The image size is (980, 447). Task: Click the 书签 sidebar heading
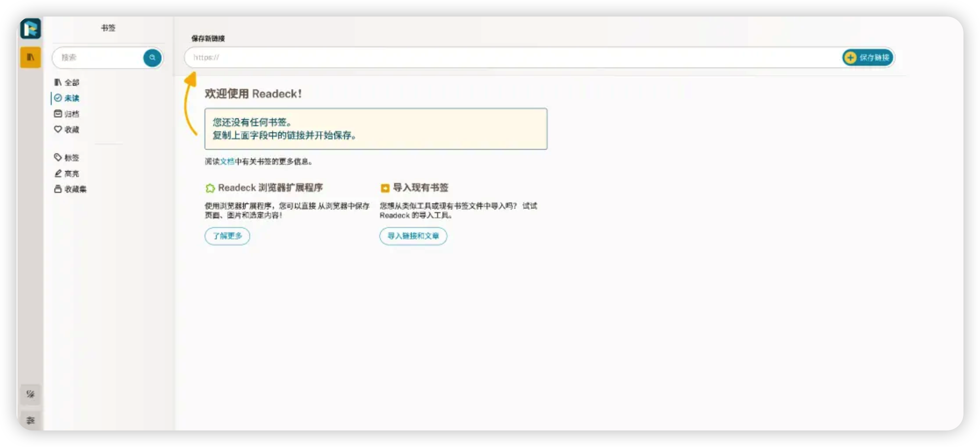108,28
